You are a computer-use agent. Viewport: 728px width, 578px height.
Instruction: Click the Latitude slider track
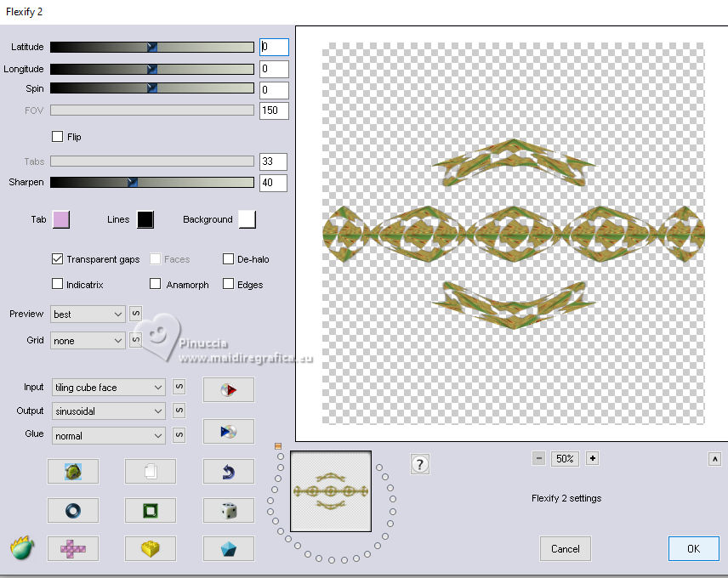152,47
